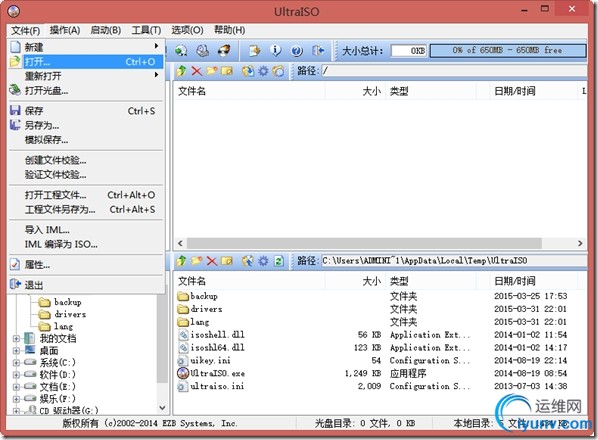Choose 导入 IML... menu entry
This screenshot has width=598, height=440.
tap(86, 230)
